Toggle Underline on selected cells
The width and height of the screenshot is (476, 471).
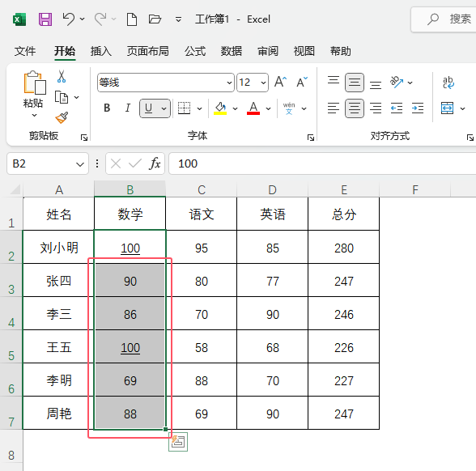click(x=148, y=108)
